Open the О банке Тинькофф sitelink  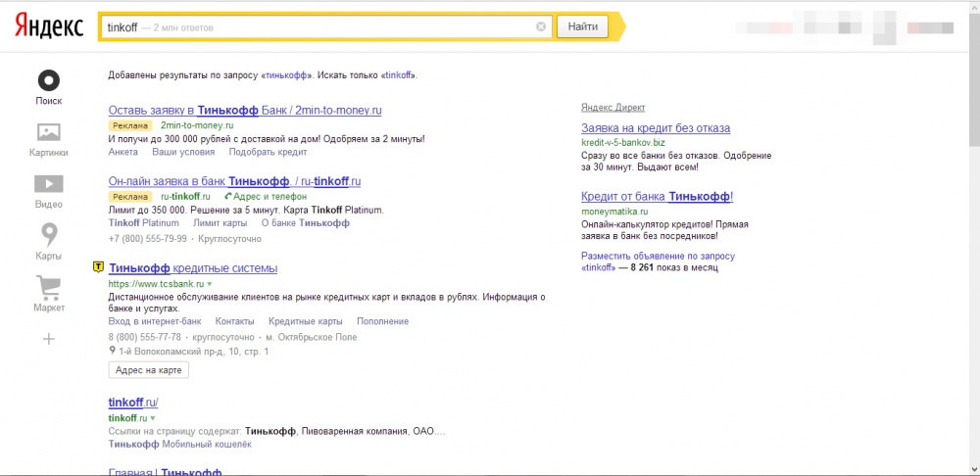tap(305, 223)
